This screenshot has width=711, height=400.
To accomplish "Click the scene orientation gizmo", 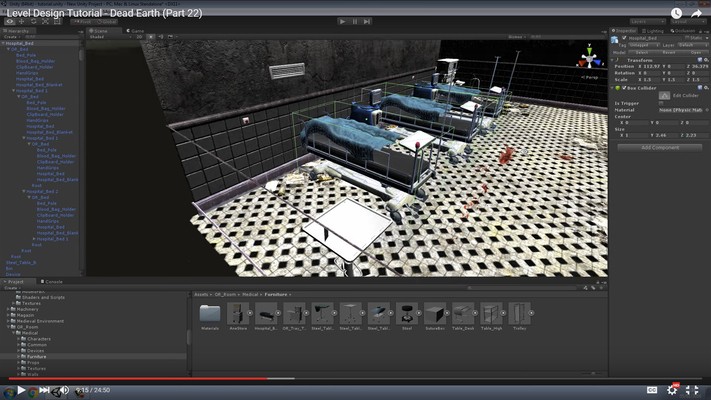I will click(584, 59).
